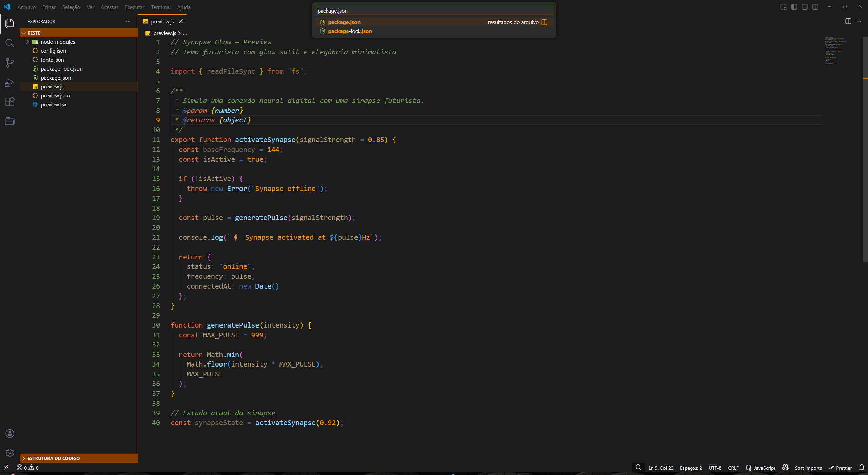Click the notifications bell in status bar
The image size is (868, 475).
pos(861,468)
